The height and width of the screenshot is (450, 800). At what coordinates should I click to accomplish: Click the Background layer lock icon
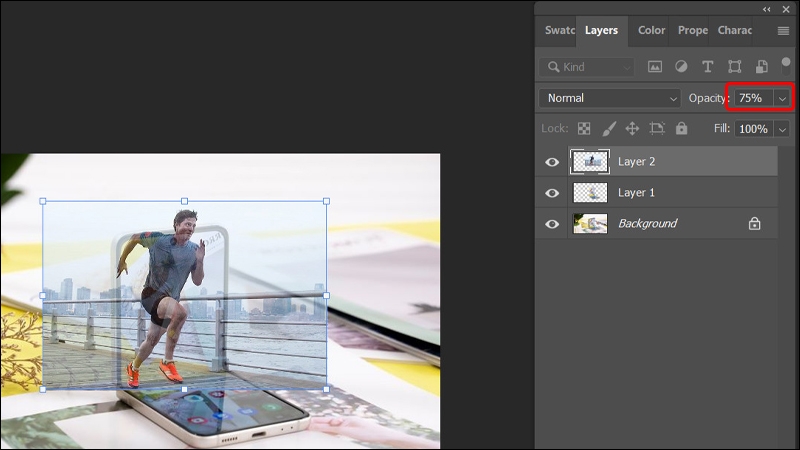(x=755, y=223)
